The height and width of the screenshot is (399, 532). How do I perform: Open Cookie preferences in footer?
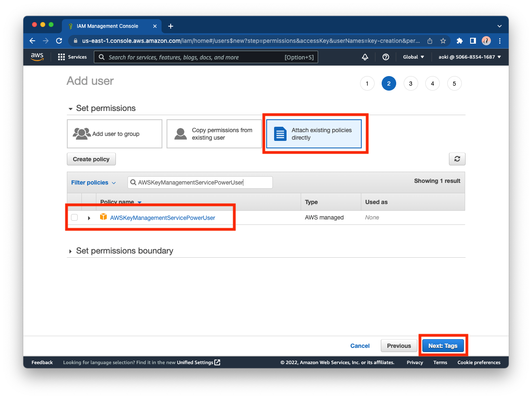coord(479,362)
